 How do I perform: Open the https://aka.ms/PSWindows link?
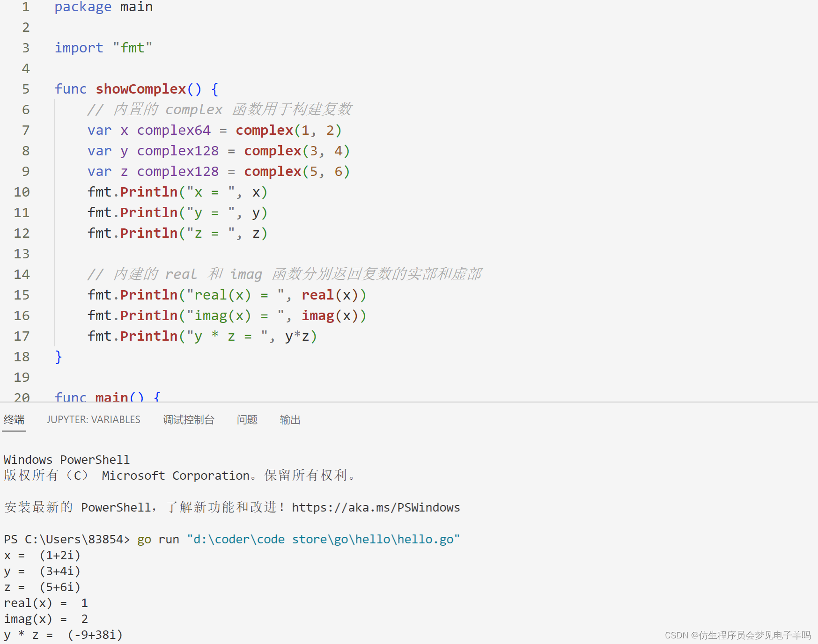pyautogui.click(x=376, y=507)
